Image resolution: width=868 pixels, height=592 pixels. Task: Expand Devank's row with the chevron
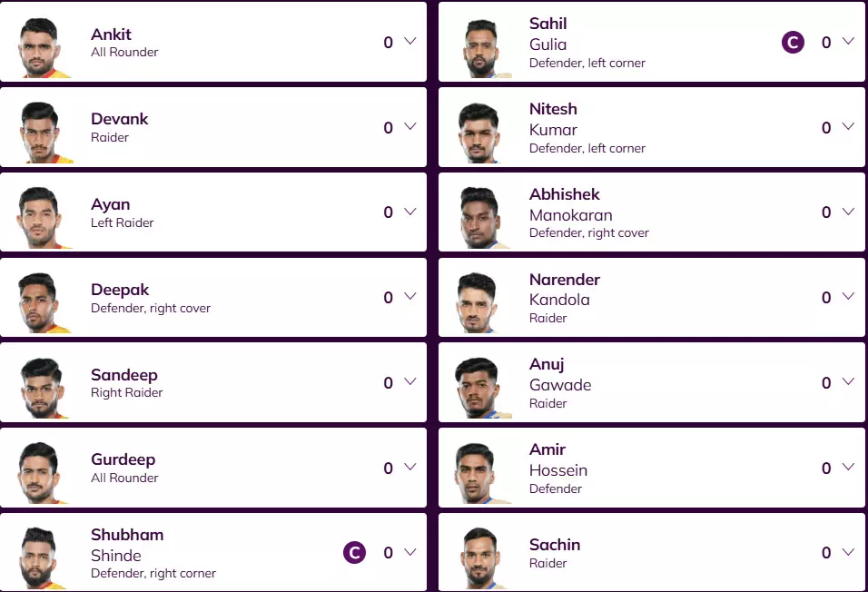(x=409, y=127)
